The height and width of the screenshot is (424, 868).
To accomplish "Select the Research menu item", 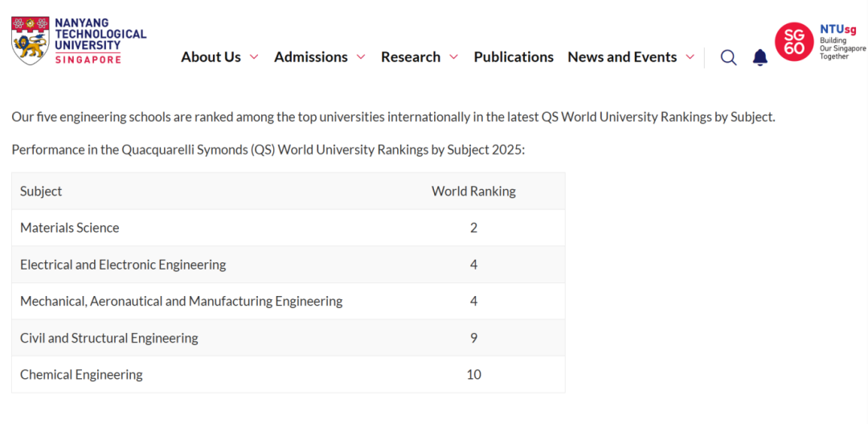I will click(411, 57).
